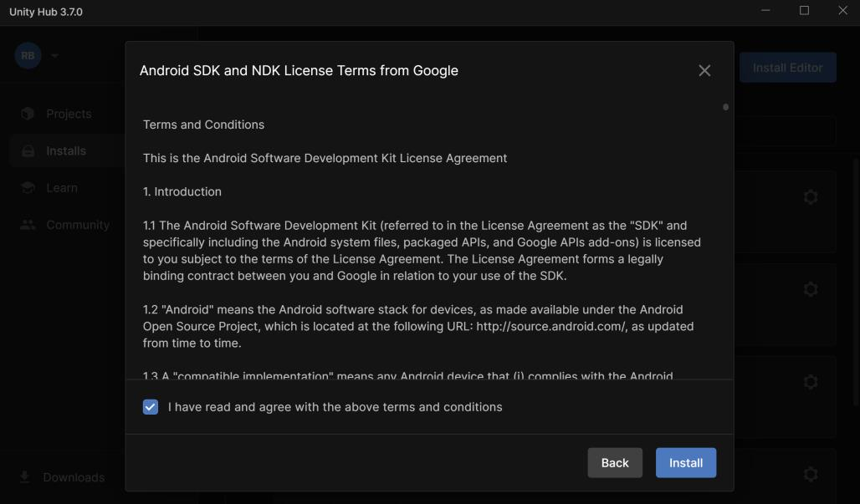
Task: Open settings gear of third editor install
Action: point(811,382)
